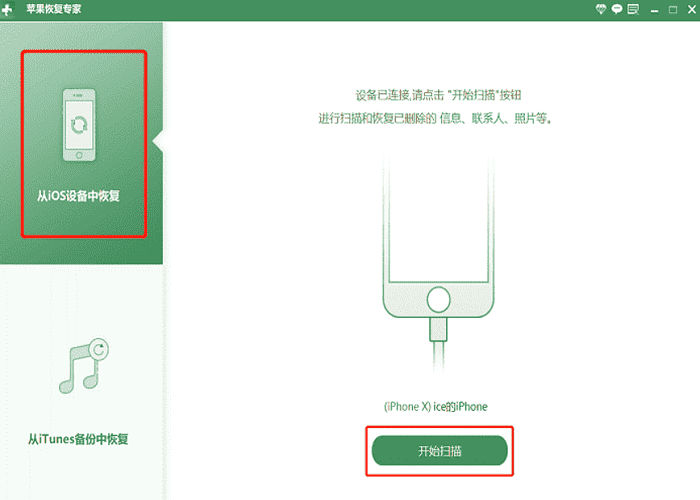Image resolution: width=700 pixels, height=500 pixels.
Task: Click the 苹果恢复专家 app logo icon
Action: coord(7,9)
